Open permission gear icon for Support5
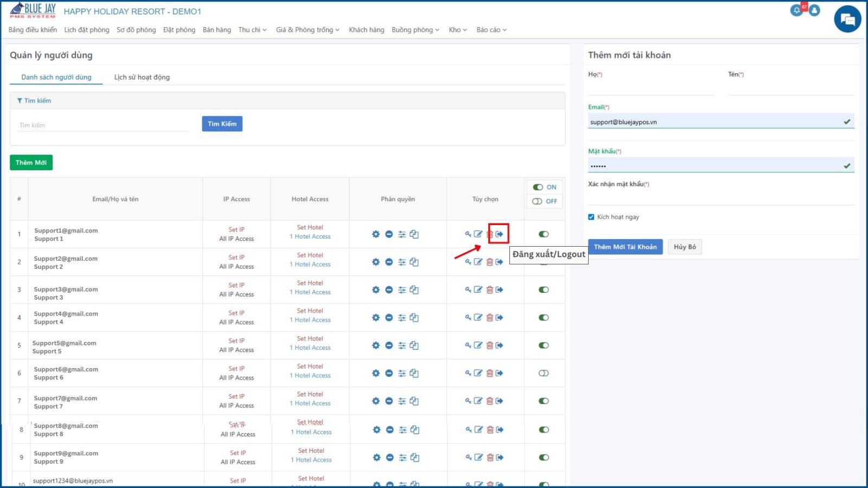 click(375, 345)
